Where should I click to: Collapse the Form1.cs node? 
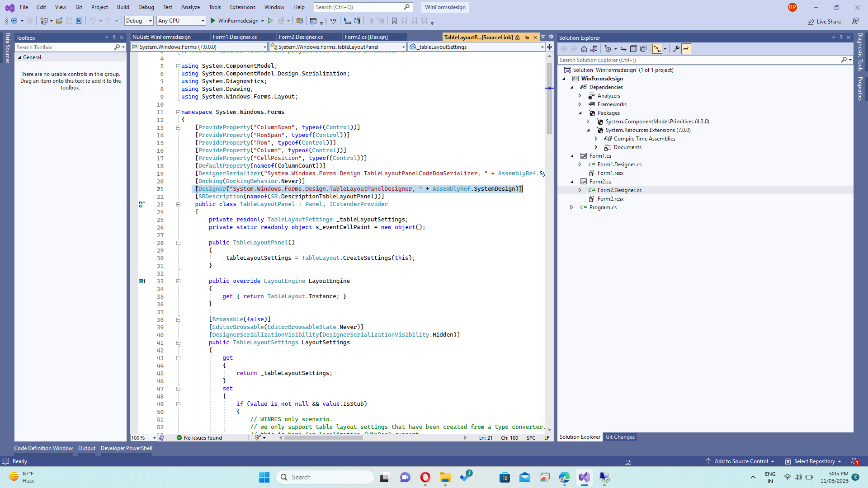(572, 156)
